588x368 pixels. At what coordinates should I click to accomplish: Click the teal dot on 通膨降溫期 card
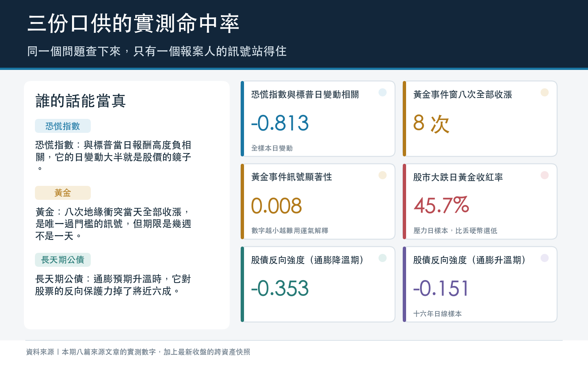pyautogui.click(x=383, y=258)
